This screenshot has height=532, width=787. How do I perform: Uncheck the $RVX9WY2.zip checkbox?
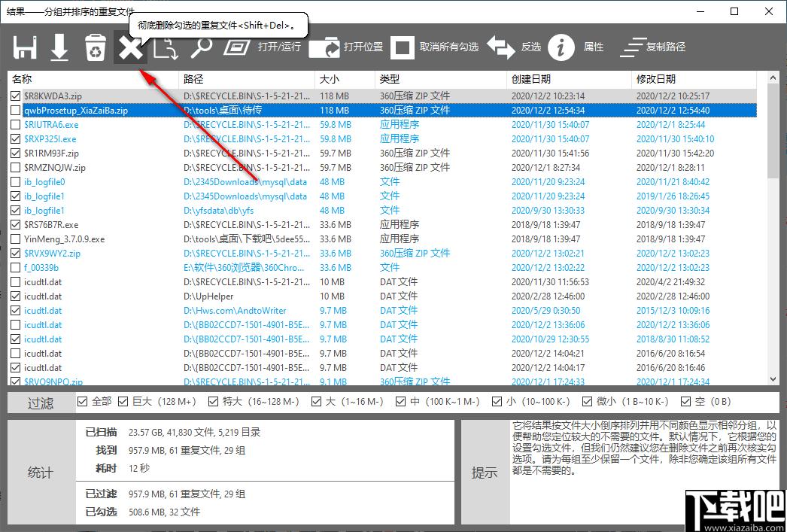click(16, 254)
